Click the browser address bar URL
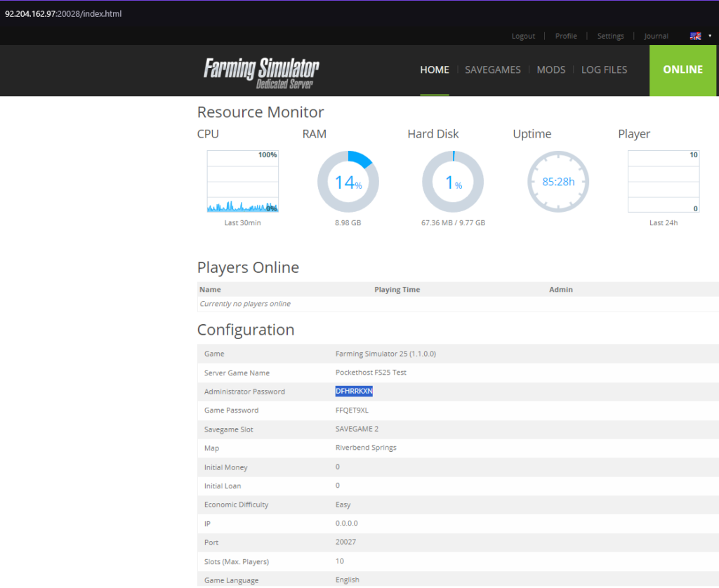The width and height of the screenshot is (719, 588). click(63, 13)
